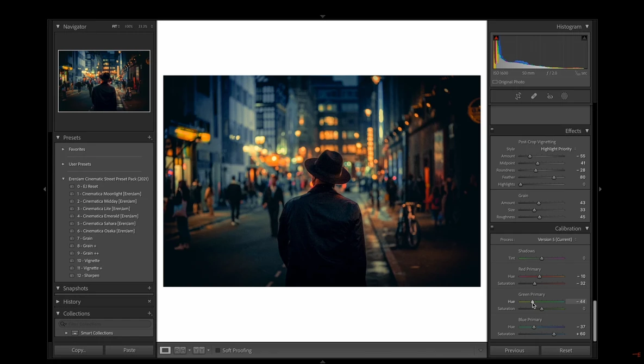Click the Reset button

click(x=566, y=350)
